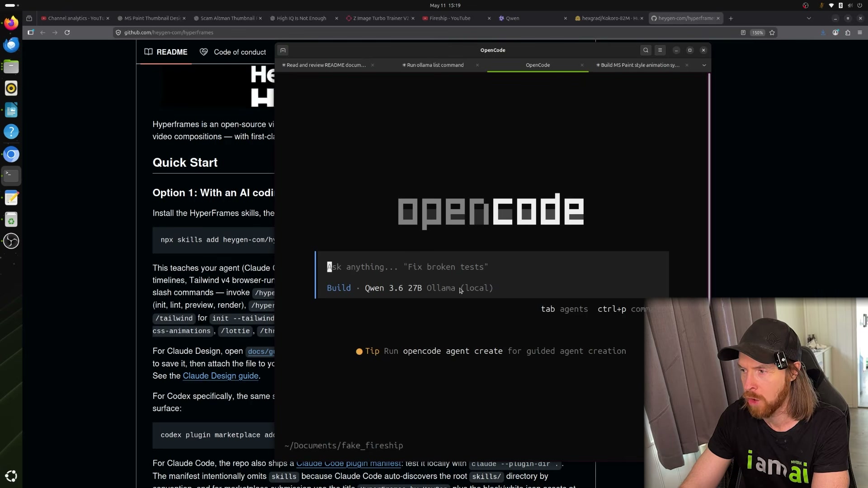Switch to hexgrad/Kokoro-82M tab
The image size is (868, 488).
(x=609, y=19)
